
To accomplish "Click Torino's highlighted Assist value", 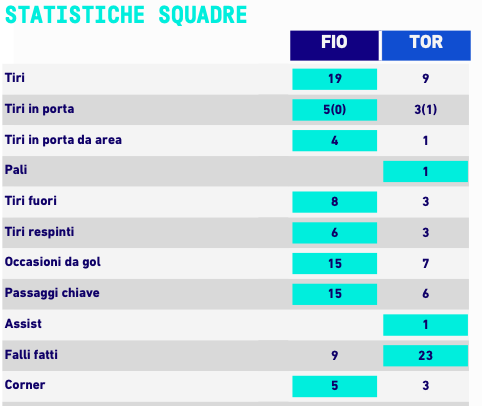I will point(426,325).
